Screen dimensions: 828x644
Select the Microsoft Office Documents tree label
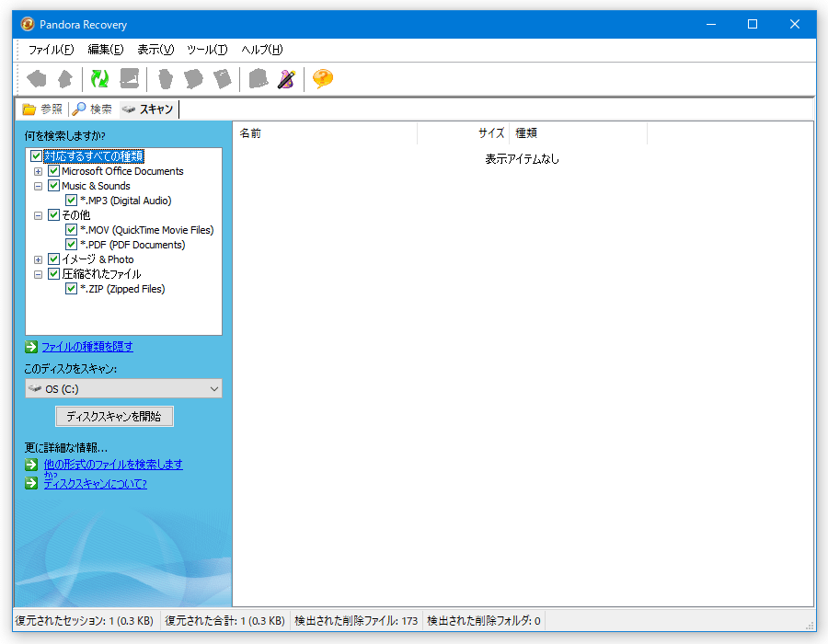[x=122, y=171]
